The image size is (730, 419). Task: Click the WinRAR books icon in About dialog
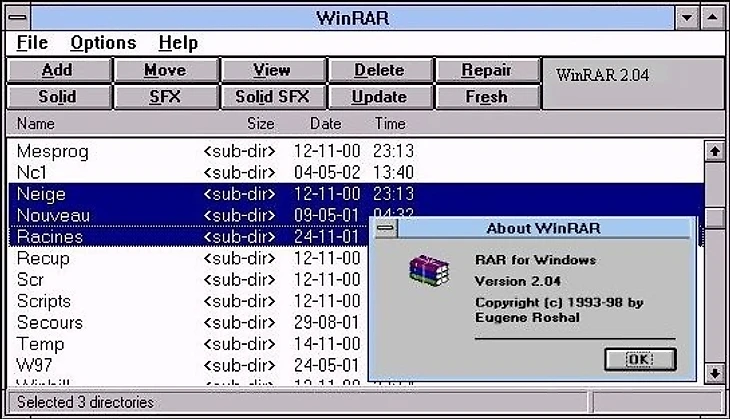tap(429, 270)
